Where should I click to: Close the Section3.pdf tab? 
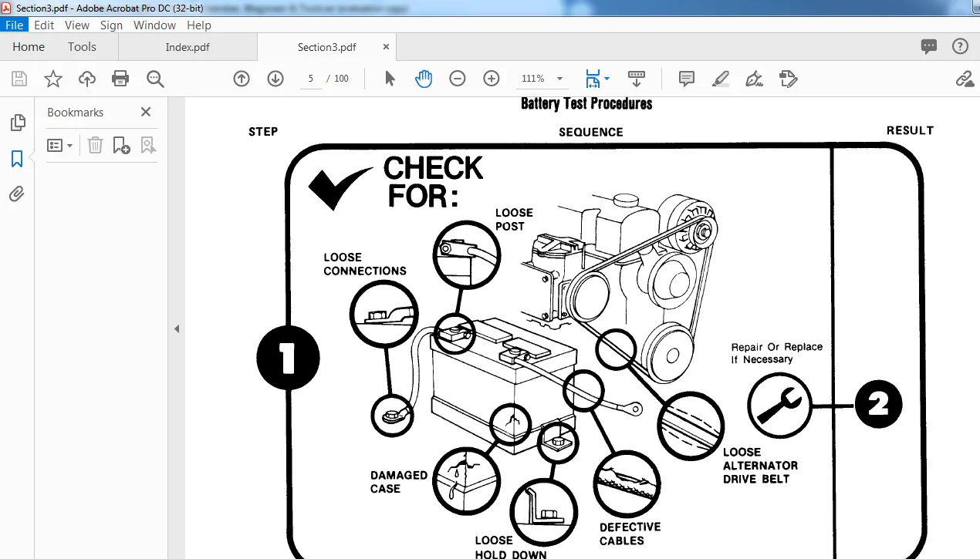click(x=385, y=47)
